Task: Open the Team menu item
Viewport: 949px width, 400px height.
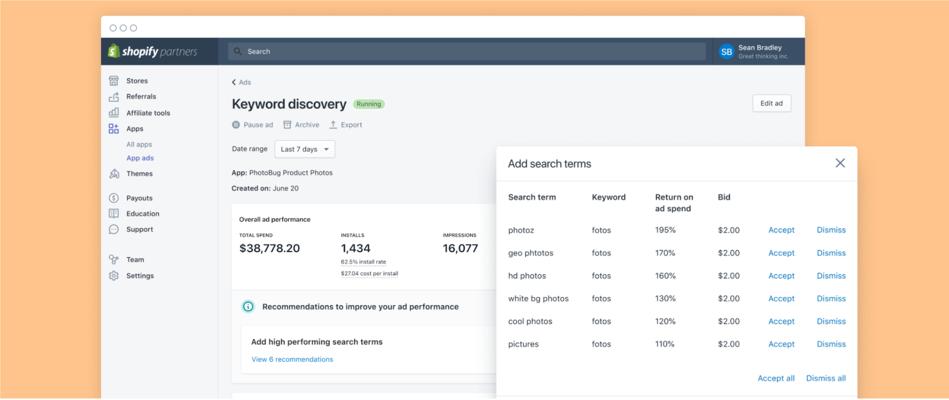Action: (135, 260)
